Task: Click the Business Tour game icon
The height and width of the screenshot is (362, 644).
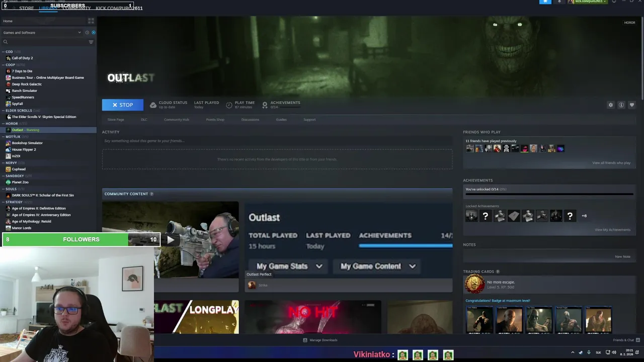Action: [8, 78]
